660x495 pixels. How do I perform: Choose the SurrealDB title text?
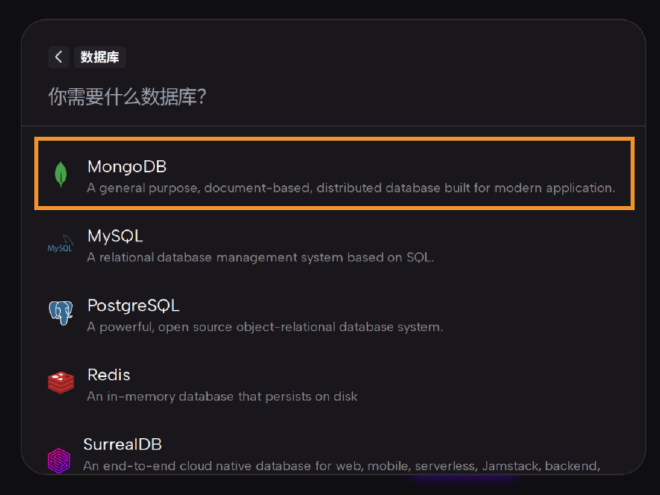pyautogui.click(x=122, y=444)
